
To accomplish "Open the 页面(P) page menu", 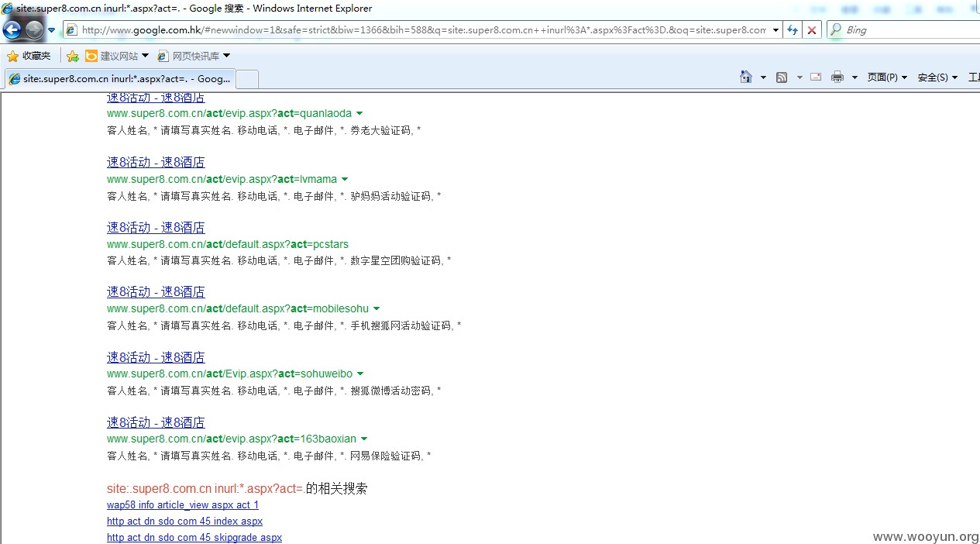I will coord(886,77).
